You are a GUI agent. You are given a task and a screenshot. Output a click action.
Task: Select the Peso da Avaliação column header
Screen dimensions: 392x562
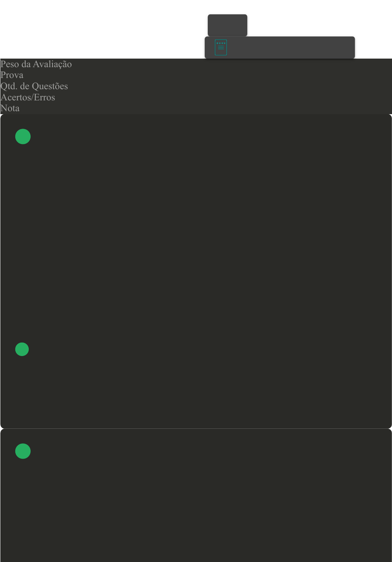point(36,64)
